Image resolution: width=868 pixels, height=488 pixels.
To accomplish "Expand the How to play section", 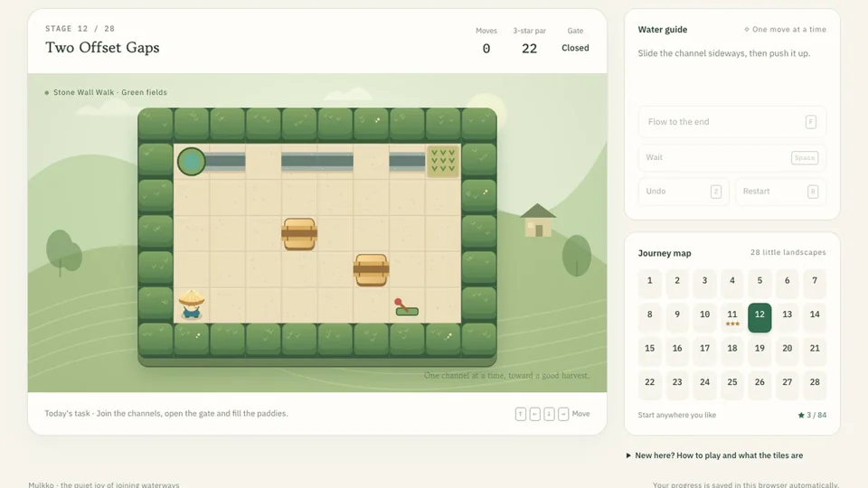I will click(x=714, y=455).
